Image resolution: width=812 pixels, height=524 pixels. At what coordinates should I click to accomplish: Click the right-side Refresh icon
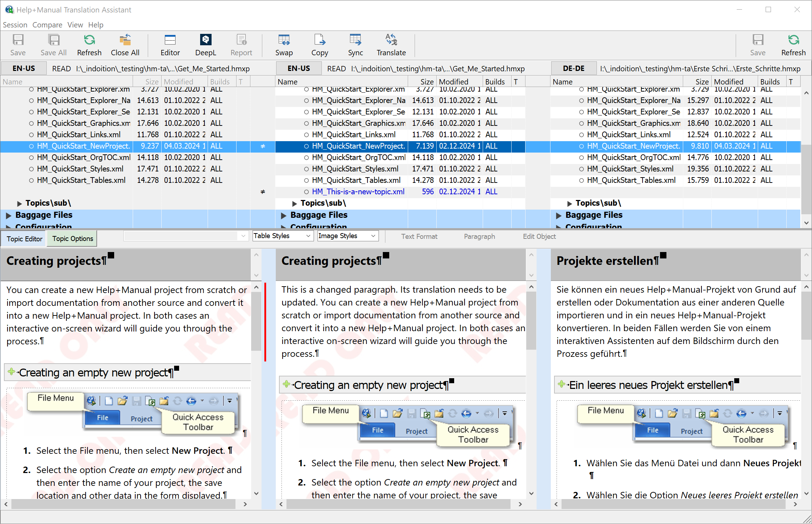click(793, 45)
